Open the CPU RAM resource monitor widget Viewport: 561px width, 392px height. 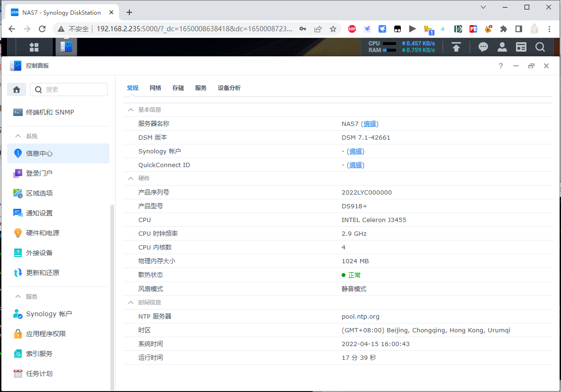pos(402,47)
